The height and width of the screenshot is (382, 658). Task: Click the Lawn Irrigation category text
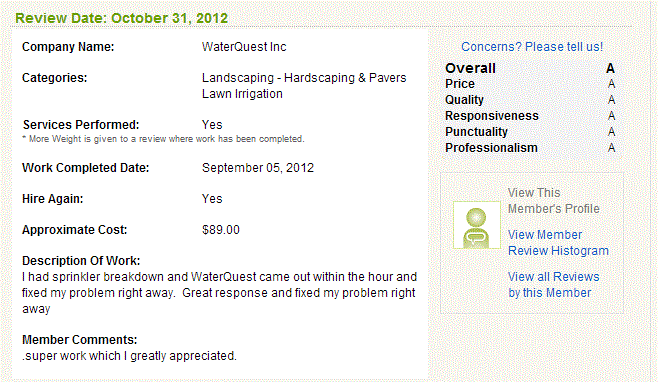pos(242,94)
